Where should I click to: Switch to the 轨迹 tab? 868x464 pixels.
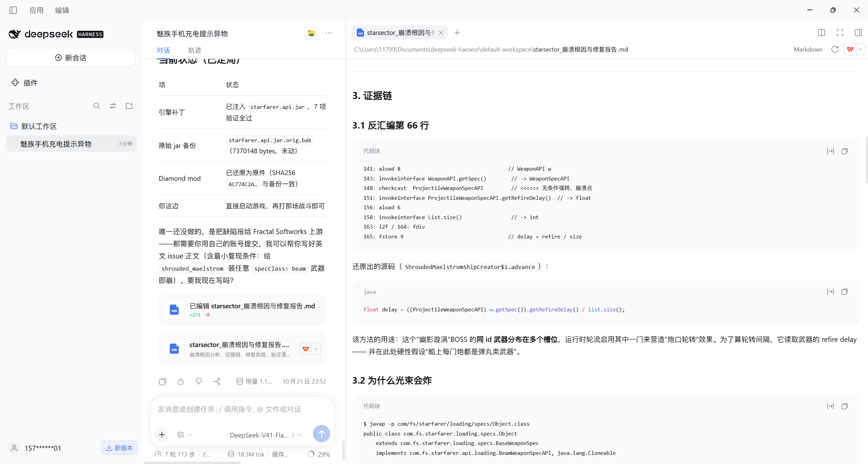click(195, 50)
